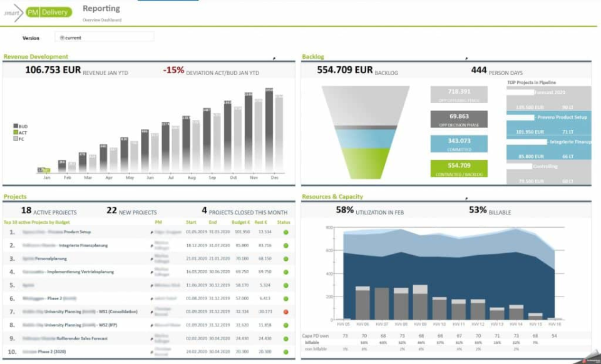Click the budget value '101.950' in row 1
Image resolution: width=601 pixels, height=364 pixels.
tap(242, 232)
